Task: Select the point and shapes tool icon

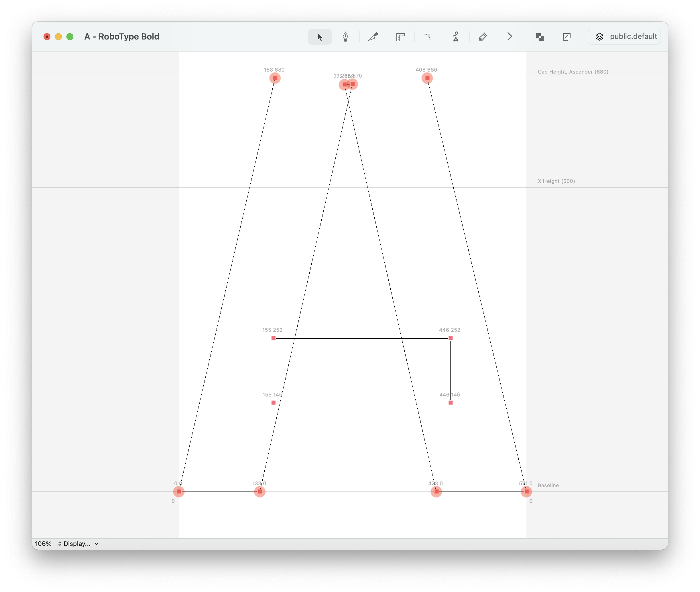Action: click(x=456, y=37)
